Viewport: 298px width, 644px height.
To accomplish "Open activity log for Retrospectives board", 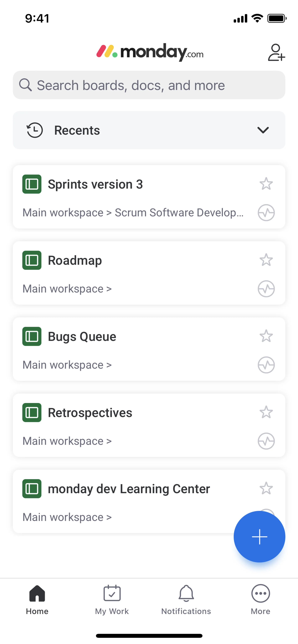I will coord(266,441).
